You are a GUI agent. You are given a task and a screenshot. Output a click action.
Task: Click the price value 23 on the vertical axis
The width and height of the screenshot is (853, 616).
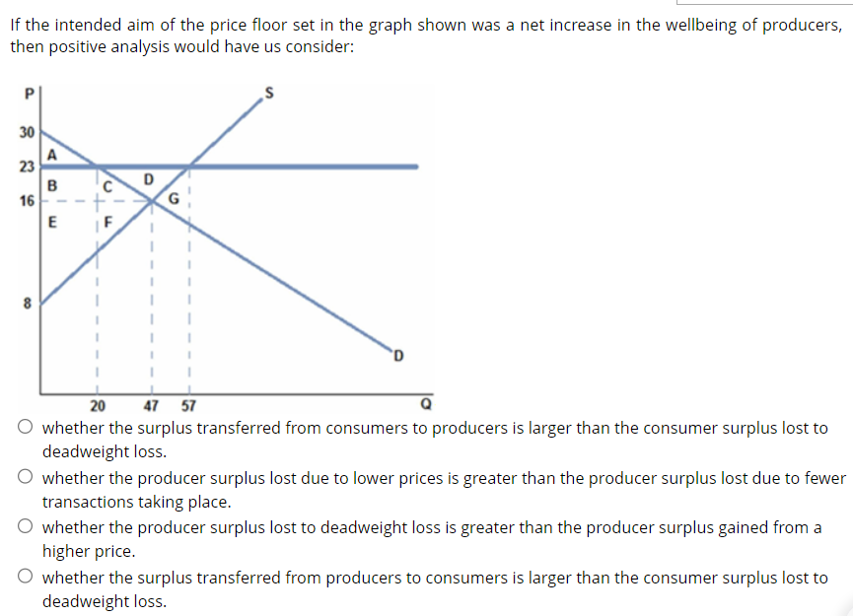click(26, 165)
